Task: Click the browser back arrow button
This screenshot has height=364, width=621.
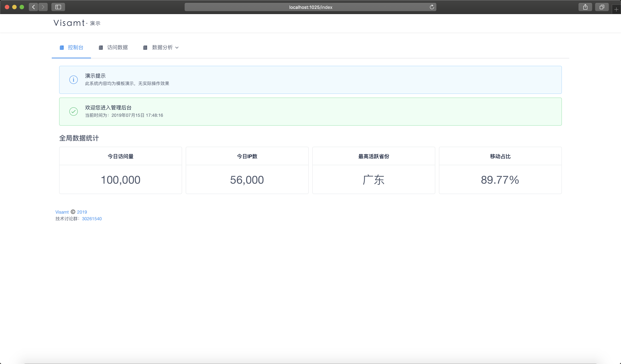Action: coord(33,7)
